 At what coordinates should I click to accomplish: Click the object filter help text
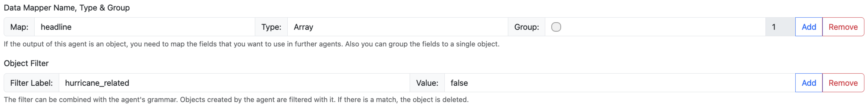pyautogui.click(x=236, y=100)
